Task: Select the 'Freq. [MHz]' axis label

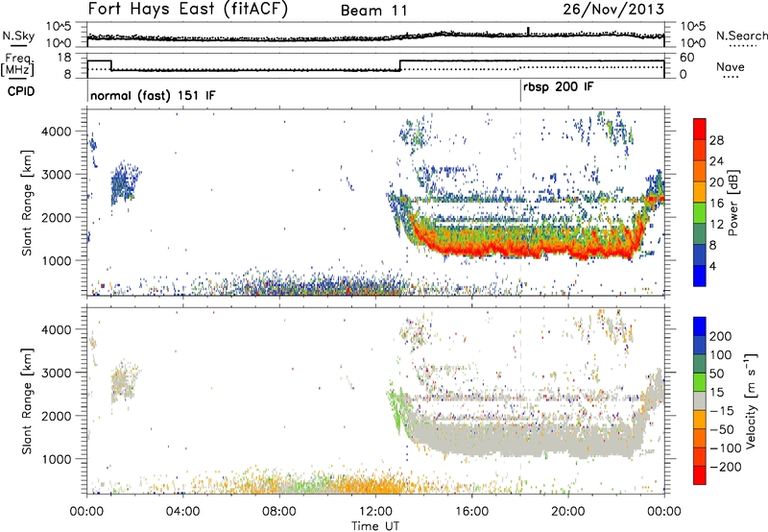Action: click(x=17, y=65)
